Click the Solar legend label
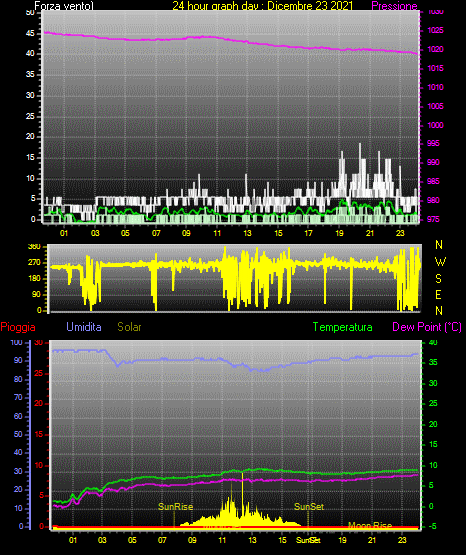Viewport: 466px width, 555px height. (130, 327)
